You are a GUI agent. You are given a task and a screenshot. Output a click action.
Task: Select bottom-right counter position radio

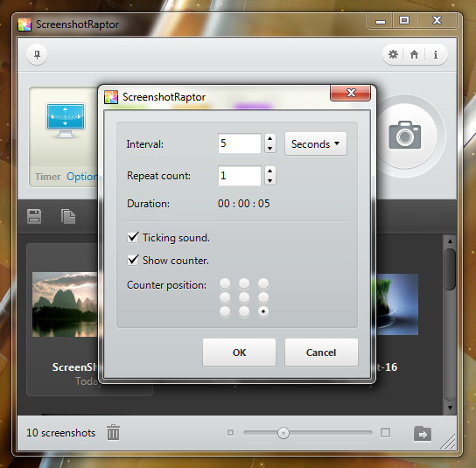coord(263,311)
